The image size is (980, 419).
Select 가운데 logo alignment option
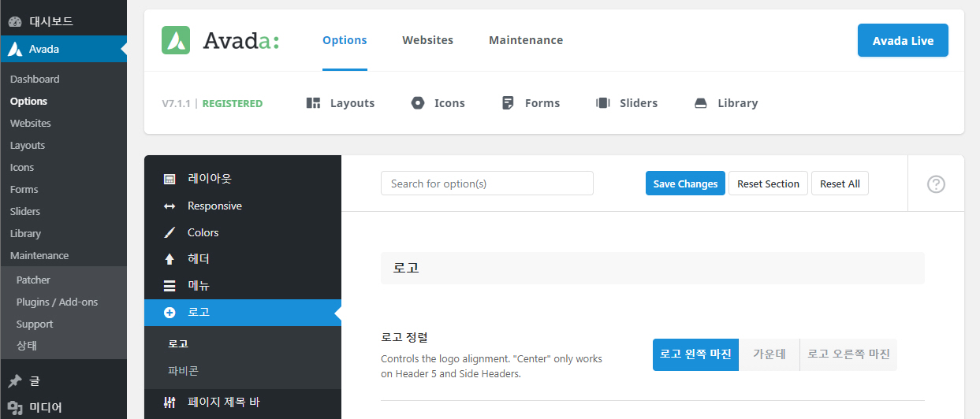coord(769,354)
